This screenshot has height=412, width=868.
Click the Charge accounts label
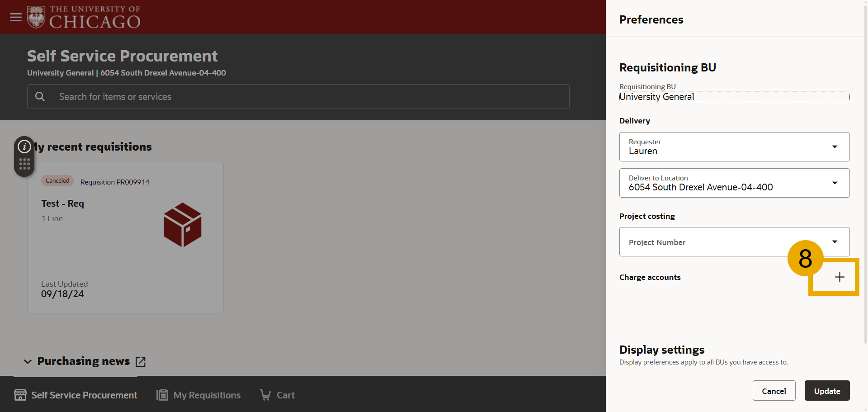click(650, 277)
